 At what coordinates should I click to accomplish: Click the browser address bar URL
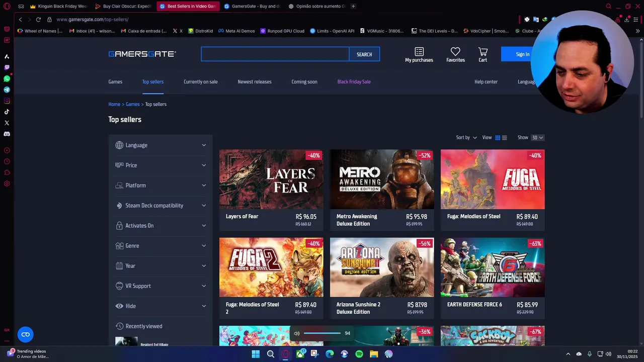tap(92, 19)
